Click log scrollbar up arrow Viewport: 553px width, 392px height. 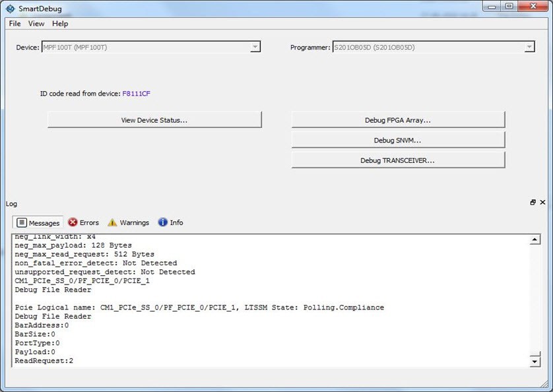[535, 239]
